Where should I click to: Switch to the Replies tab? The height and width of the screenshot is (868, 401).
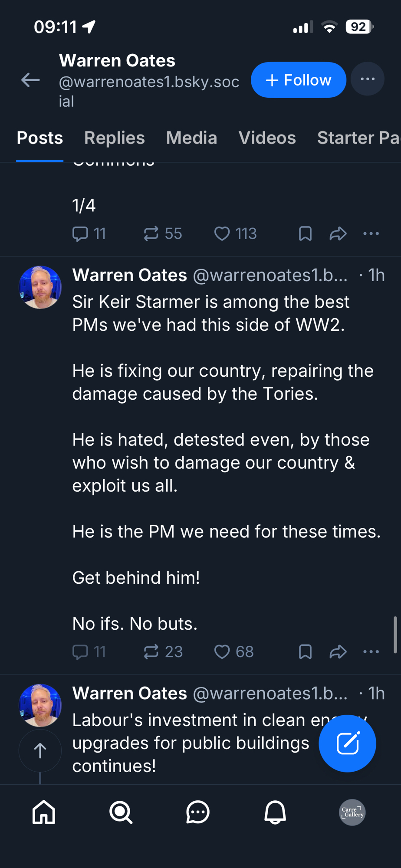click(x=114, y=138)
